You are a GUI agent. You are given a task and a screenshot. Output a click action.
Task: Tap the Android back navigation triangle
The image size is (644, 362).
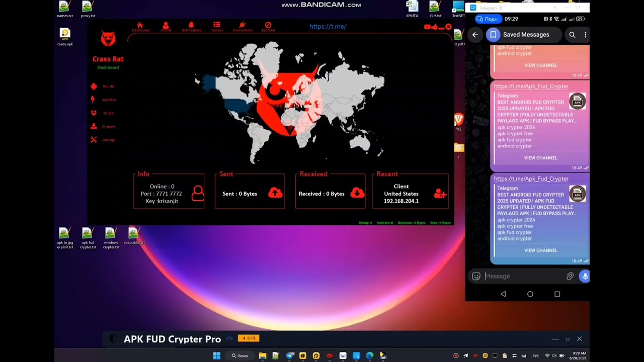coord(503,294)
